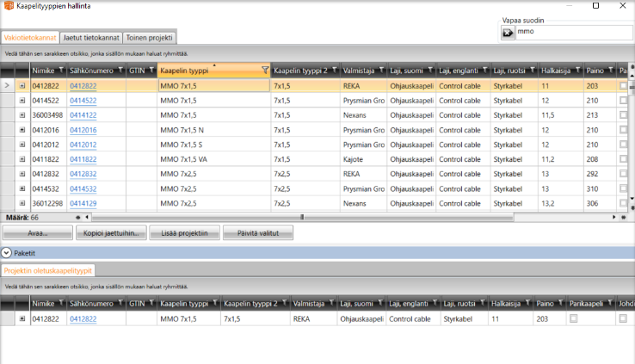Open filter for lower Parikaapeli column

pyautogui.click(x=610, y=303)
